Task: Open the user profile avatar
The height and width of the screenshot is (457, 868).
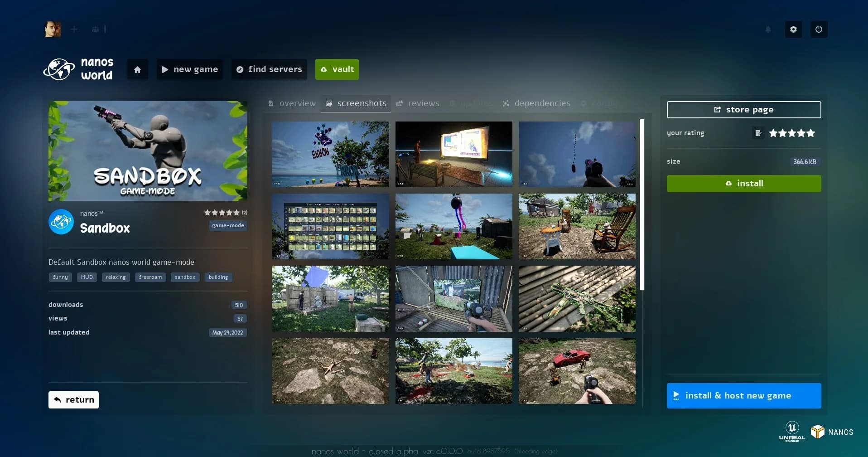Action: tap(53, 29)
